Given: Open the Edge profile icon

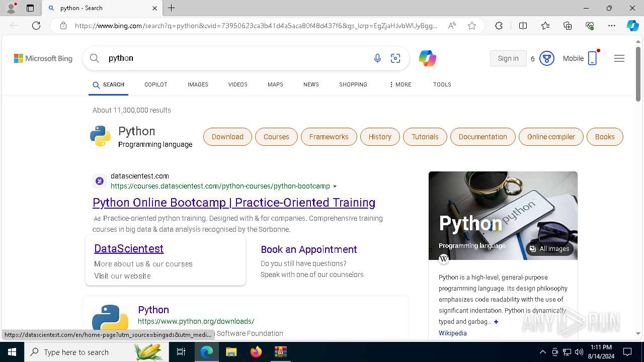Looking at the screenshot, I should (11, 8).
